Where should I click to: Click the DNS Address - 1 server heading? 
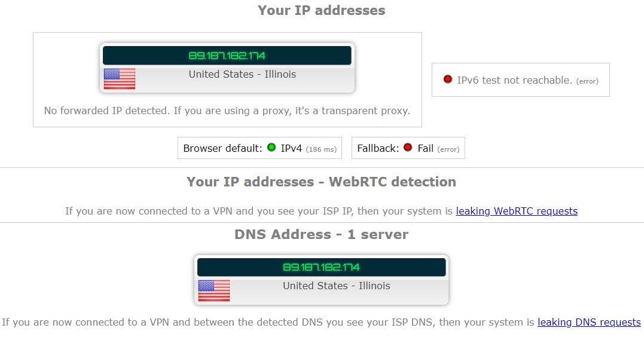322,234
